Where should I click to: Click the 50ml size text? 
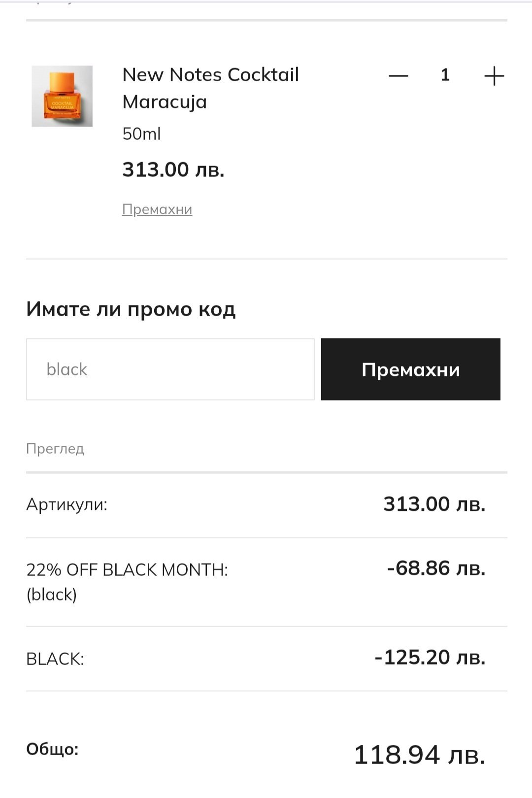(x=141, y=134)
